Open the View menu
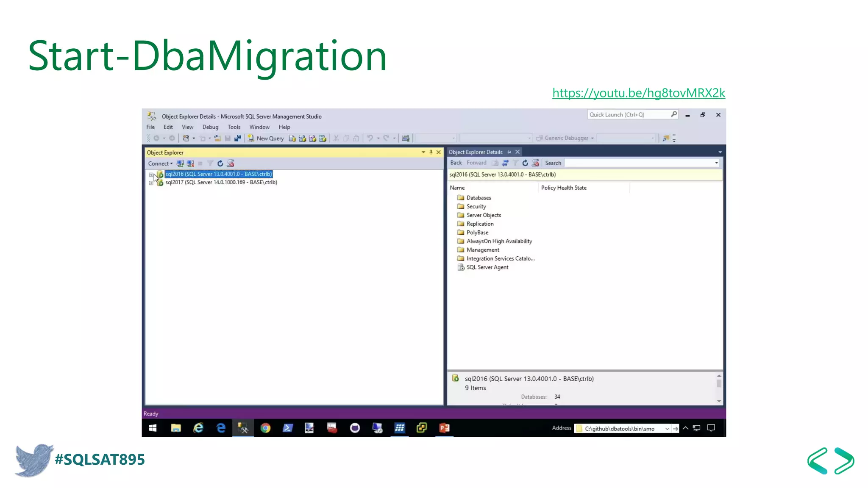This screenshot has height=488, width=868. 187,127
